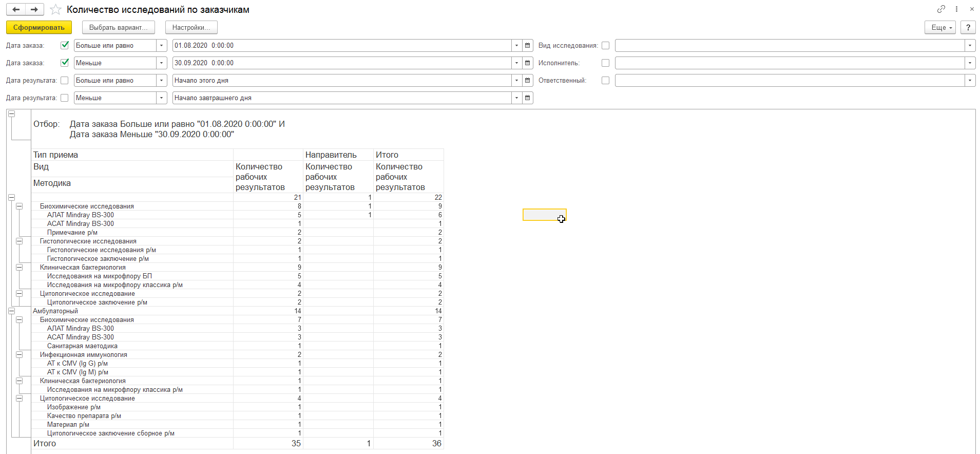Viewport: 980px width, 454px height.
Task: Open the 'Настройки...' settings button
Action: pyautogui.click(x=191, y=28)
